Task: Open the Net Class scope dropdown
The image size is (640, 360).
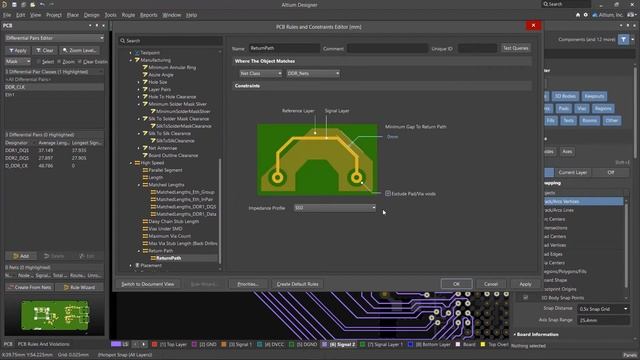Action: pos(260,73)
